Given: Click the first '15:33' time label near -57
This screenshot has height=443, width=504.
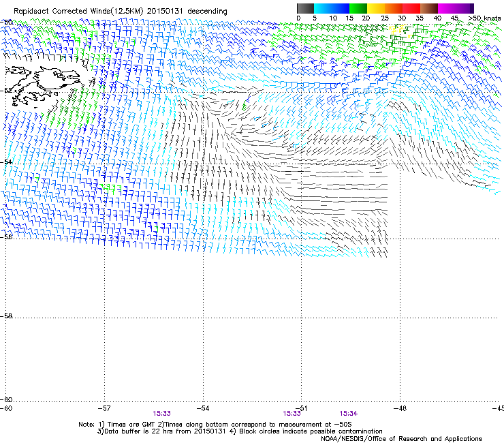Looking at the screenshot, I should [x=161, y=414].
